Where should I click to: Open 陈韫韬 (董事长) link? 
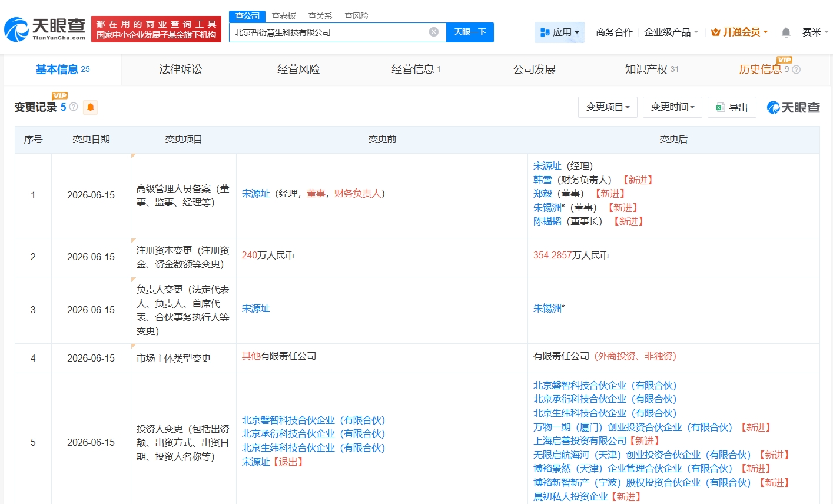pyautogui.click(x=547, y=221)
